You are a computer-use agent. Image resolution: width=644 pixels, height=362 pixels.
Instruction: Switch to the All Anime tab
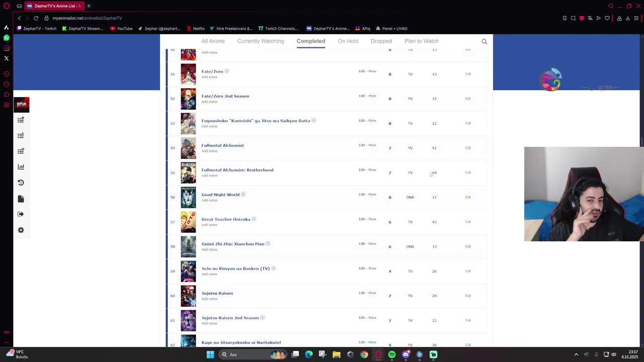click(213, 41)
